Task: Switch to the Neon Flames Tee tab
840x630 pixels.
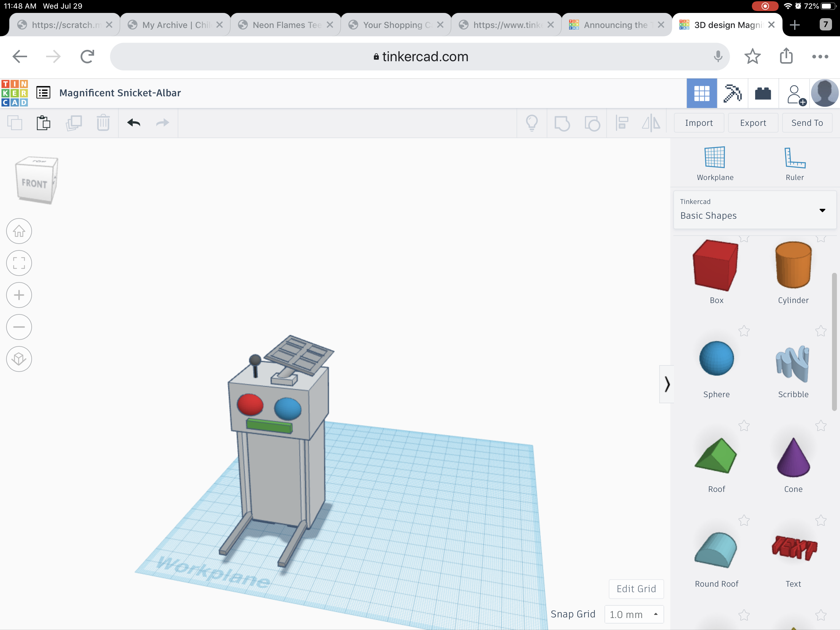Action: [286, 25]
